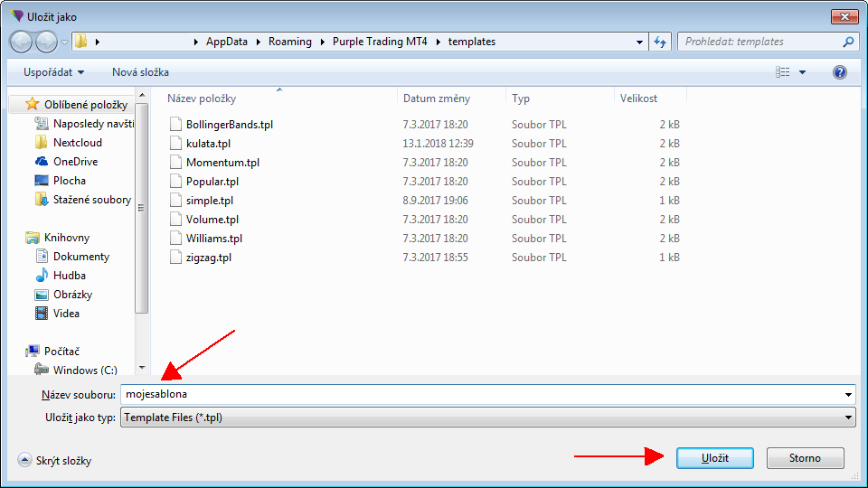
Task: Open the Uložit jako typ dropdown
Action: click(487, 418)
